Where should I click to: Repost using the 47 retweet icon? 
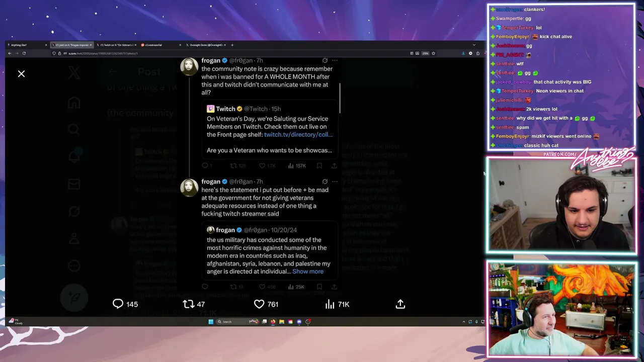click(x=188, y=304)
